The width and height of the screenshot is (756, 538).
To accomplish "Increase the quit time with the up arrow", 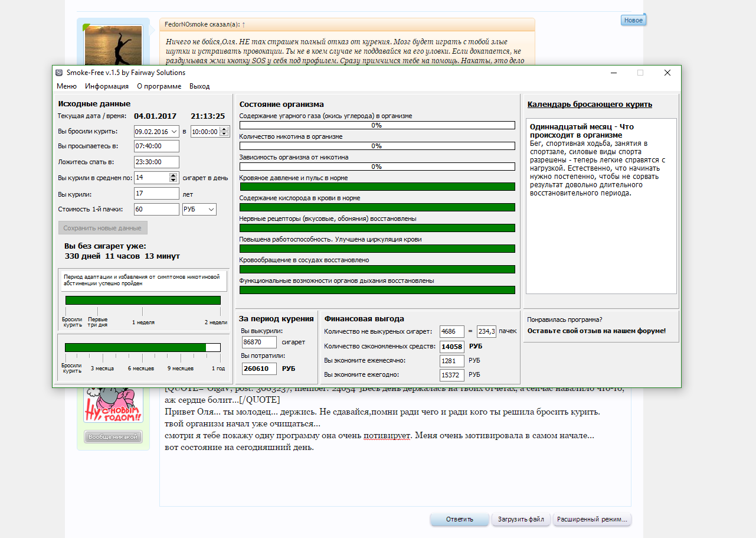I will (224, 129).
